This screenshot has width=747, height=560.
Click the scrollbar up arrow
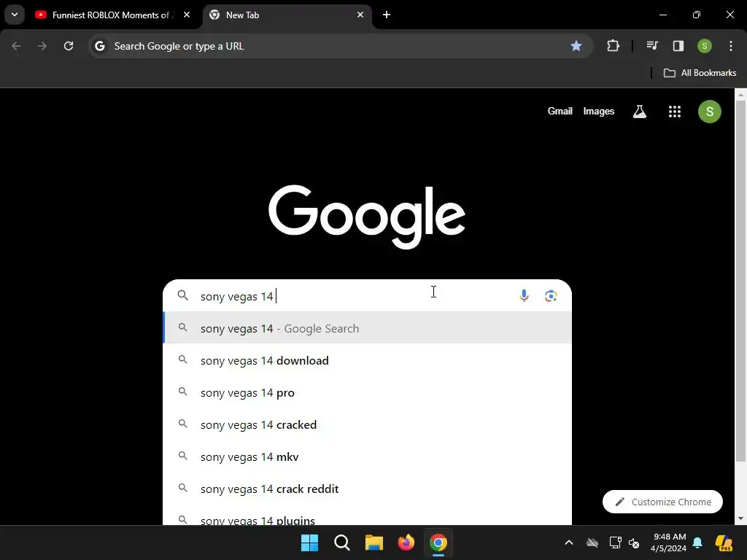pos(740,95)
